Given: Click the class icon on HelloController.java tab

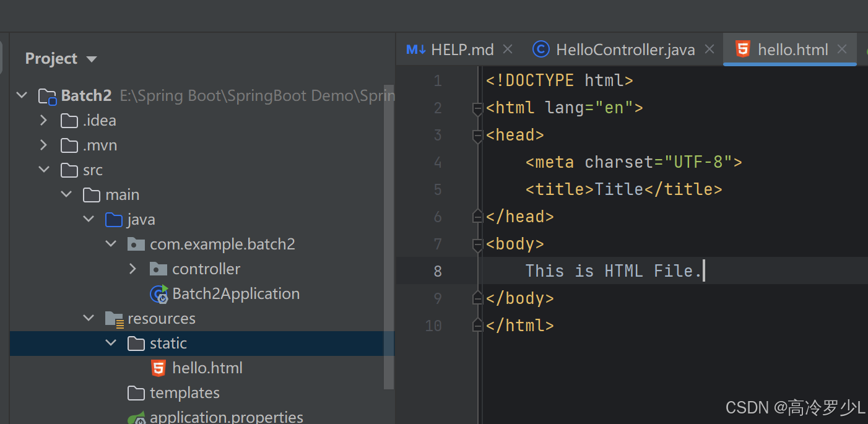Looking at the screenshot, I should [541, 50].
